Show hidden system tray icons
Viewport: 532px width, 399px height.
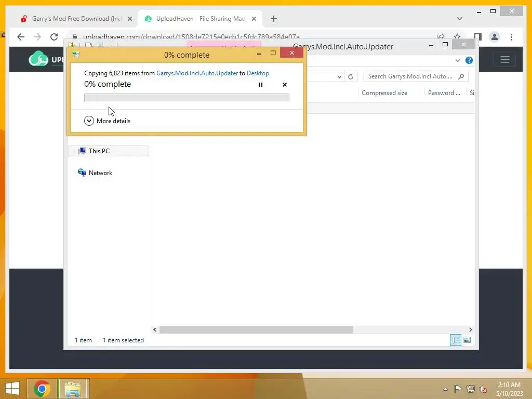click(x=445, y=389)
